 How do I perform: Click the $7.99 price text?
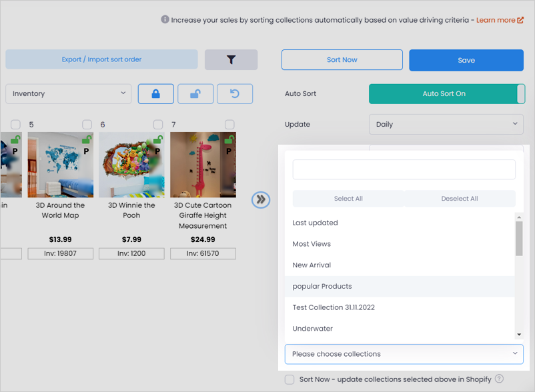click(x=131, y=239)
